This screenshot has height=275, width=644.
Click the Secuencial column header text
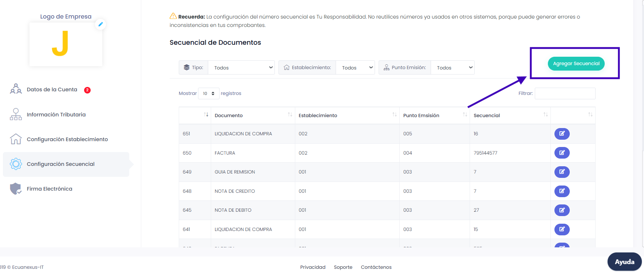click(487, 115)
